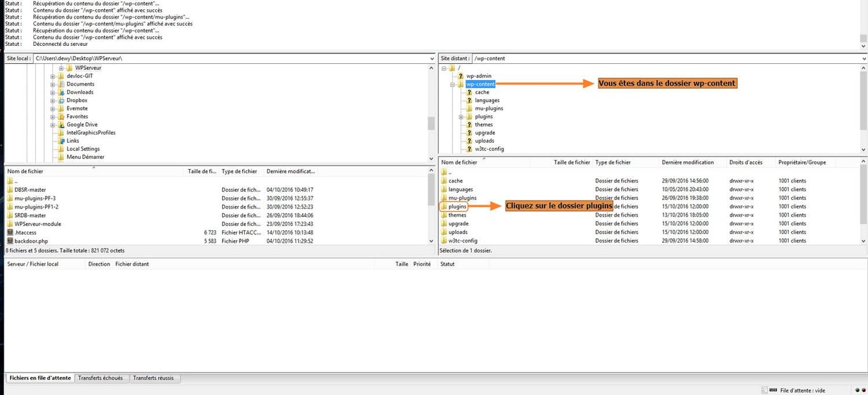Collapse the wp-content node in the remote tree
Viewport: 868px width, 395px height.
452,84
